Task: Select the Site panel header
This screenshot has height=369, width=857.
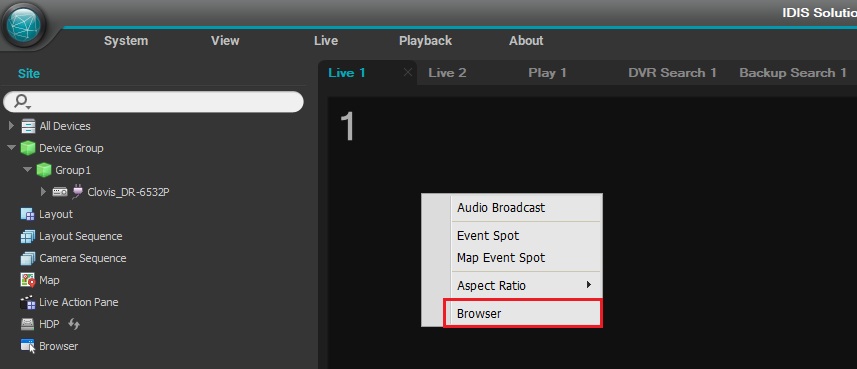Action: click(x=28, y=73)
